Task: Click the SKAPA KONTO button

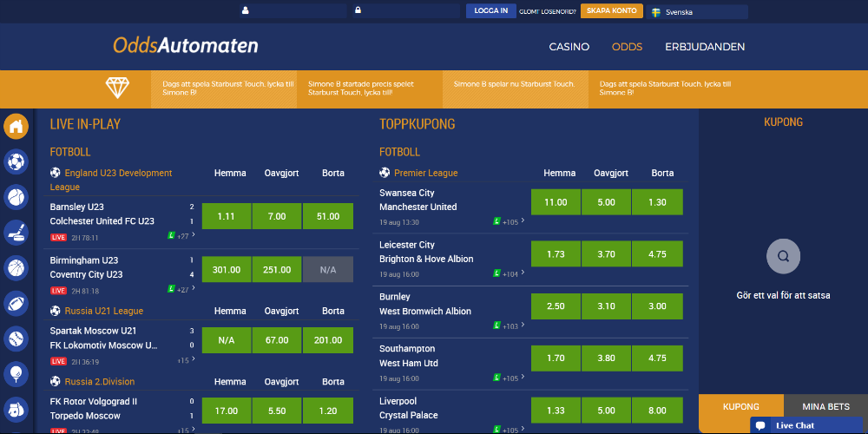Action: (612, 11)
